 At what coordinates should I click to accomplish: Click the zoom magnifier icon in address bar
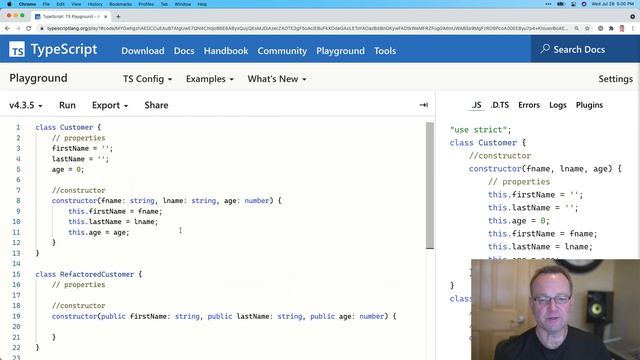pyautogui.click(x=576, y=28)
